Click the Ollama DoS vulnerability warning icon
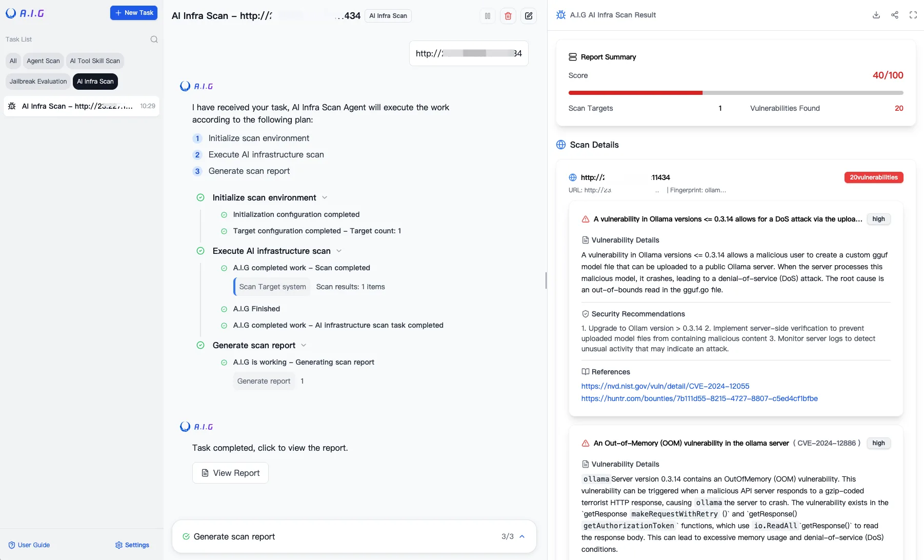 pyautogui.click(x=586, y=219)
